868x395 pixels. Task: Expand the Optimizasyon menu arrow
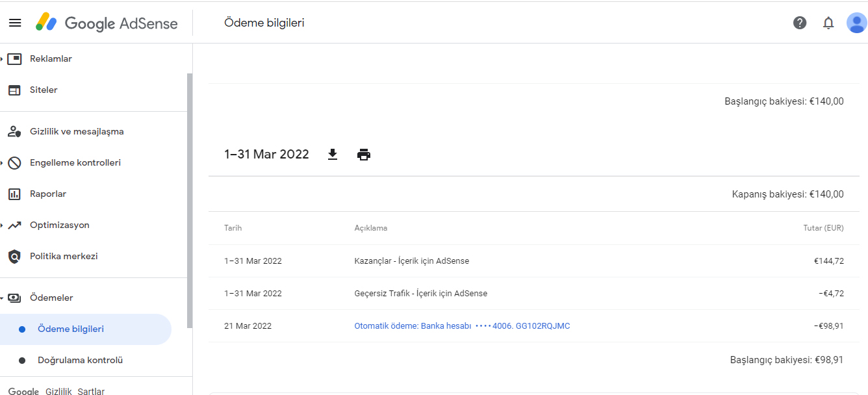point(2,225)
